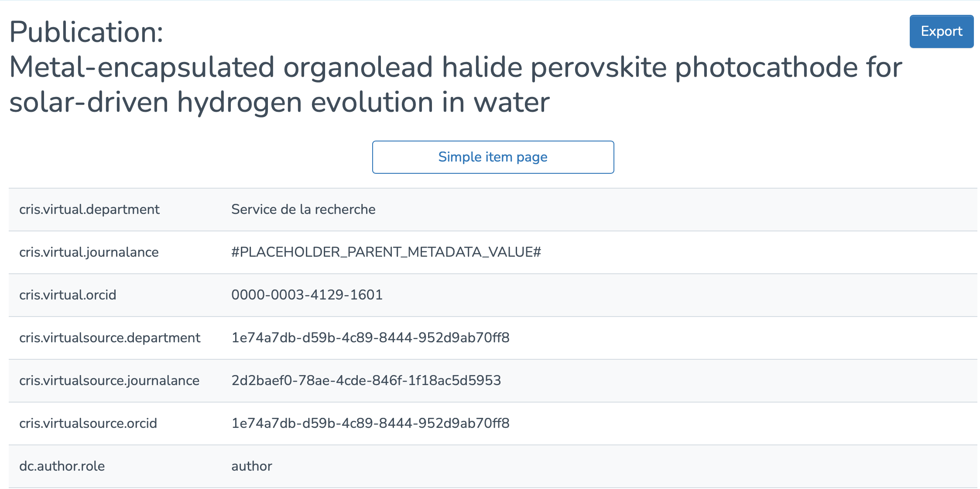Select the cris.virtual.orcid field name
The image size is (980, 489).
68,295
